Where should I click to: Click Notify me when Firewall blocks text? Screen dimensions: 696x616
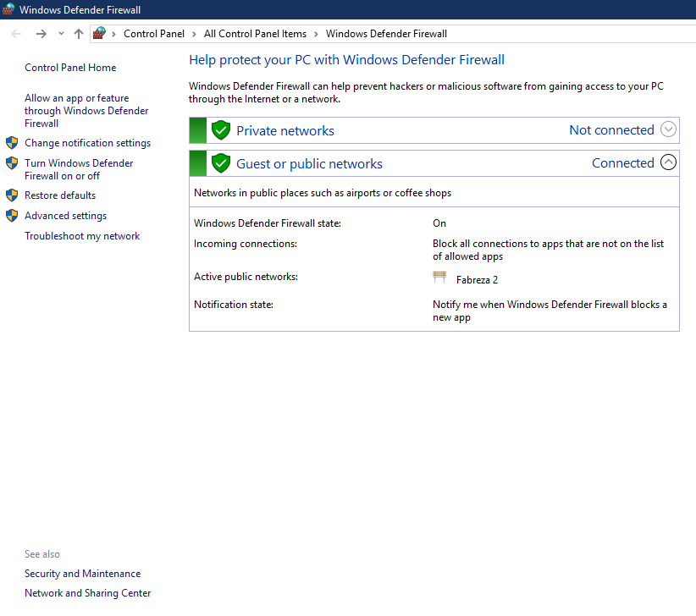[x=550, y=311]
